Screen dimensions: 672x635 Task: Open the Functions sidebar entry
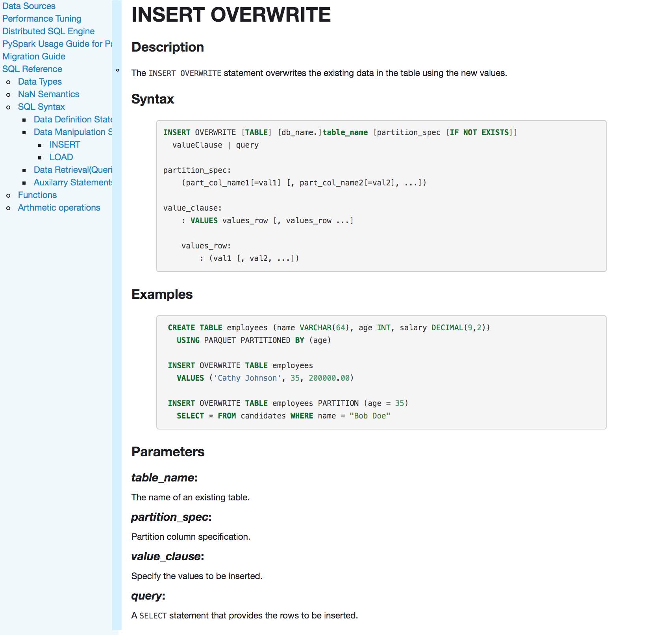[x=37, y=195]
